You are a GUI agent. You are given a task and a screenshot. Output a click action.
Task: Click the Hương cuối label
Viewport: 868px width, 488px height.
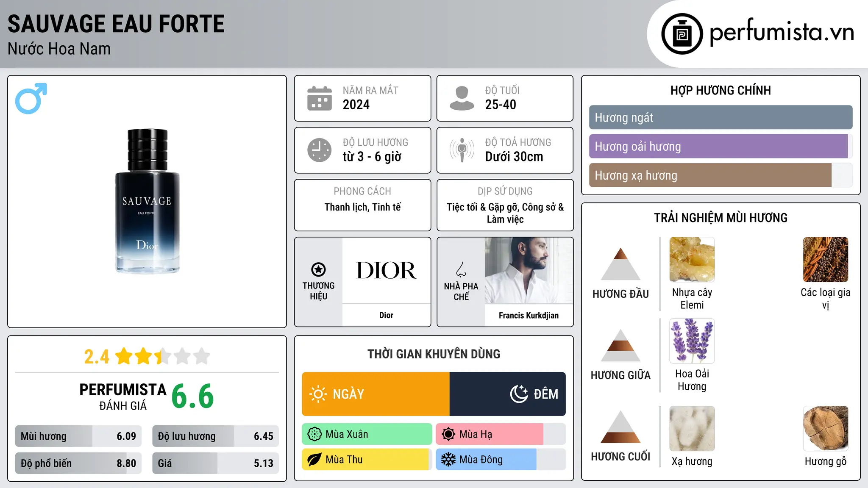pyautogui.click(x=620, y=457)
